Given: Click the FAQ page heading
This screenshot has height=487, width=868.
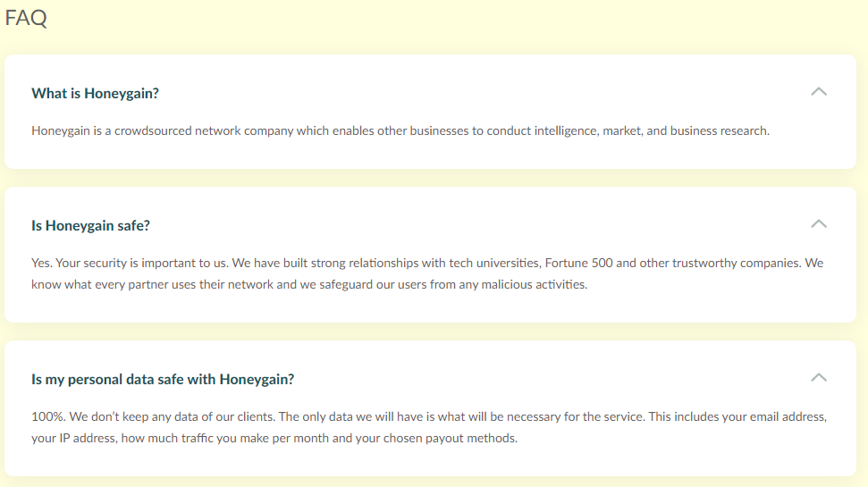Looking at the screenshot, I should [x=26, y=18].
